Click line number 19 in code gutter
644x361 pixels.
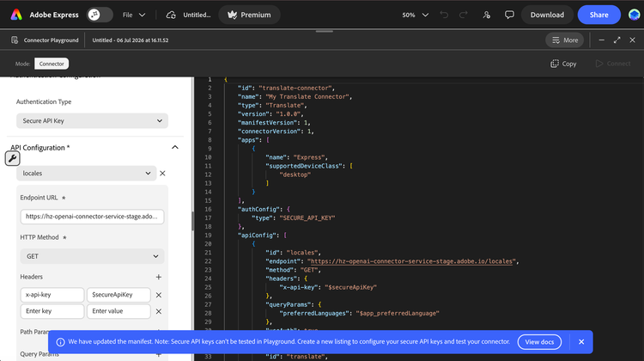[208, 236]
